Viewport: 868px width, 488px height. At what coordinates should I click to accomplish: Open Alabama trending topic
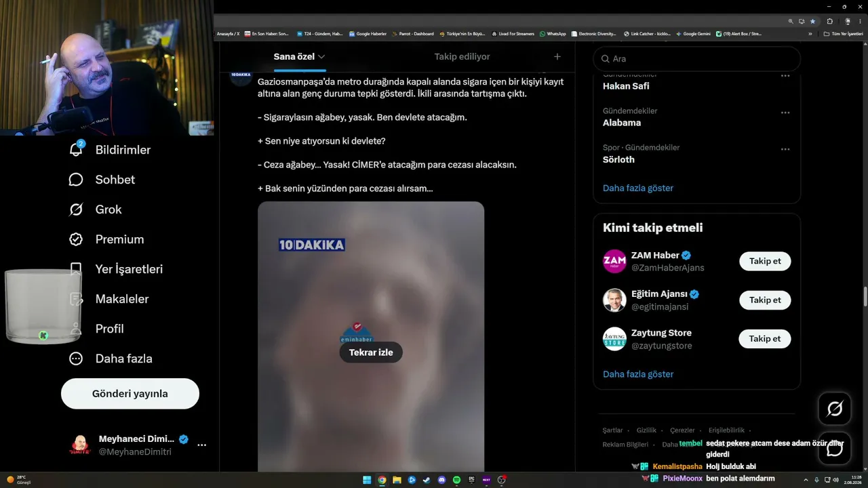622,123
